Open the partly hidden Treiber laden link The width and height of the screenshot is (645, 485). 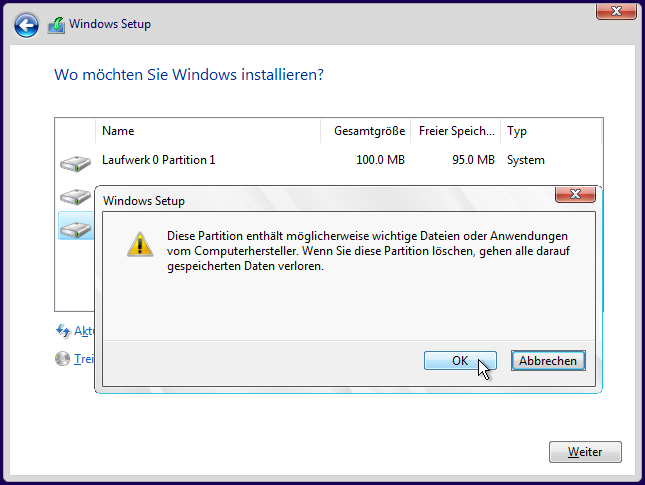tap(84, 359)
